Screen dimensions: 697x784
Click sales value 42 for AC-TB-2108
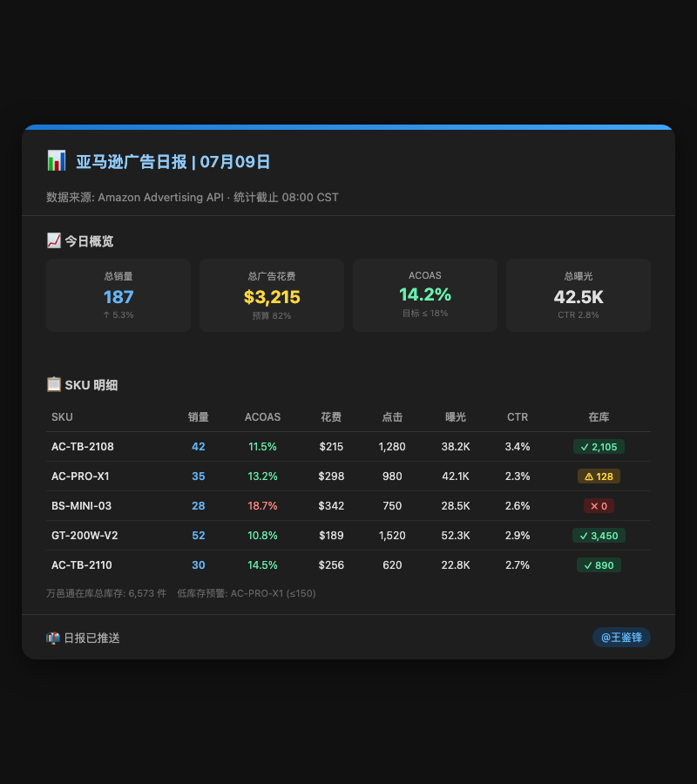point(199,447)
